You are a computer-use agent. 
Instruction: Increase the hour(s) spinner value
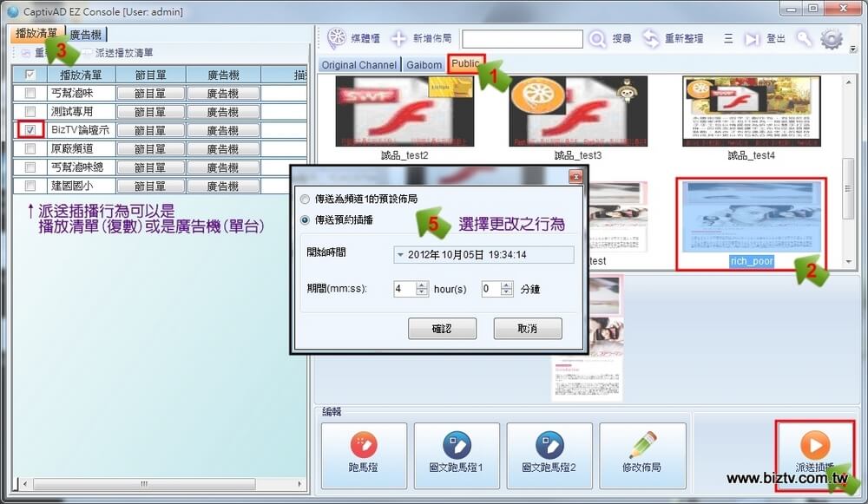coord(422,285)
